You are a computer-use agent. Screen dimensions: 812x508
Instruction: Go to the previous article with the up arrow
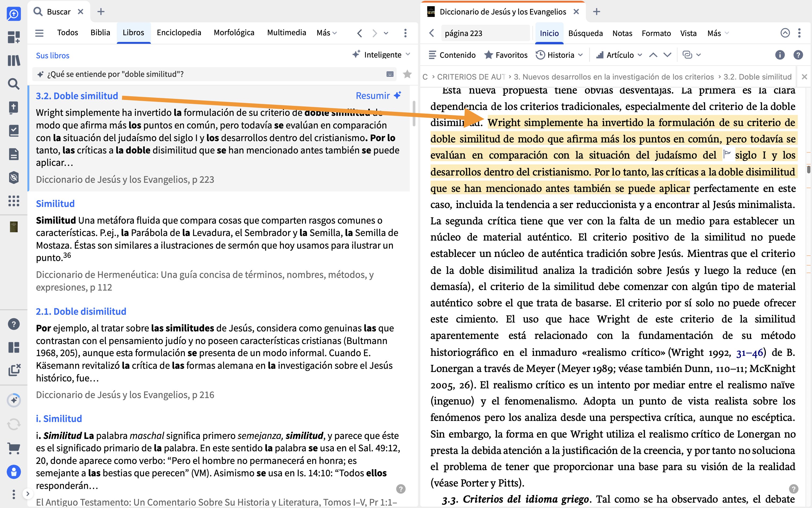(653, 55)
